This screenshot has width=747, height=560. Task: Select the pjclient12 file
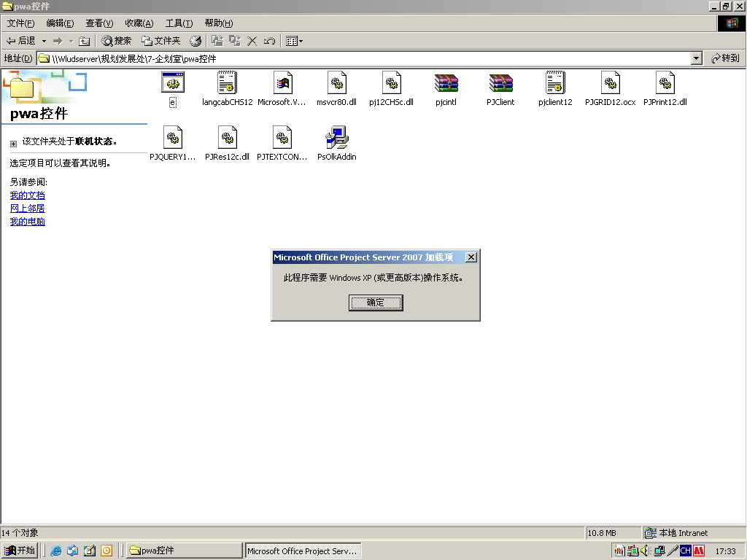pyautogui.click(x=555, y=90)
